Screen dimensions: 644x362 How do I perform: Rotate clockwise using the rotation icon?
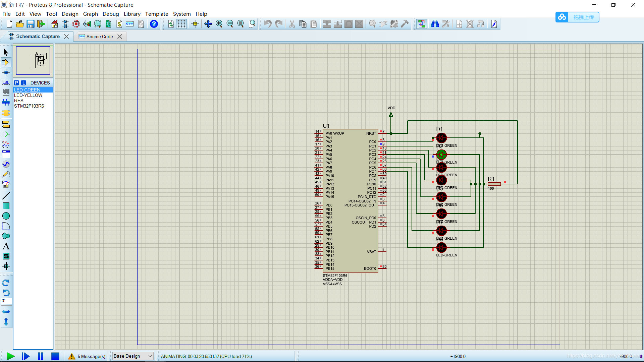[x=6, y=283]
